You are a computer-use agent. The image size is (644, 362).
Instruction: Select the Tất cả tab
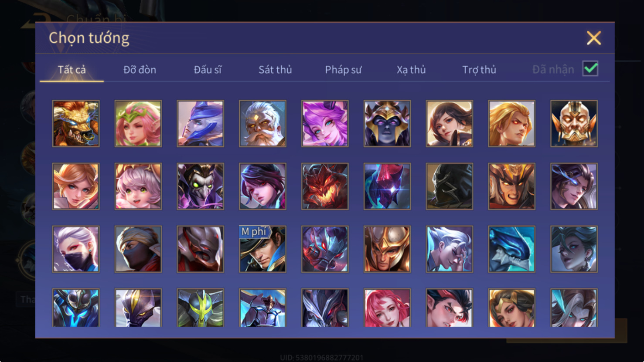(x=72, y=70)
